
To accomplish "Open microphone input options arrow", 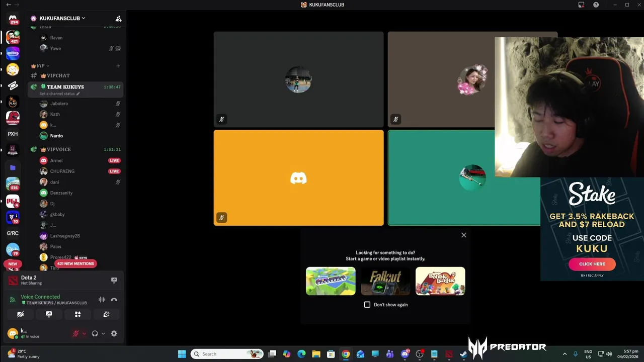I will tap(84, 333).
